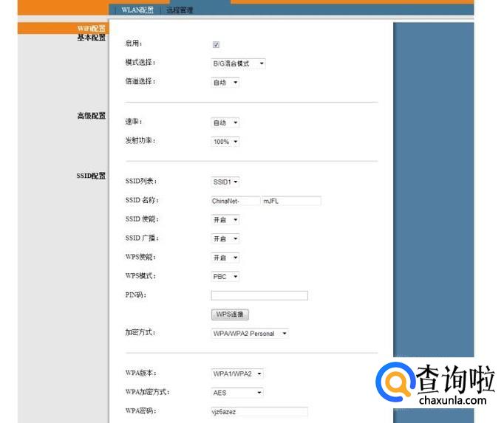Screen dimensions: 504x423
Task: Click the ChinaNet- SSID prefix field
Action: (235, 201)
